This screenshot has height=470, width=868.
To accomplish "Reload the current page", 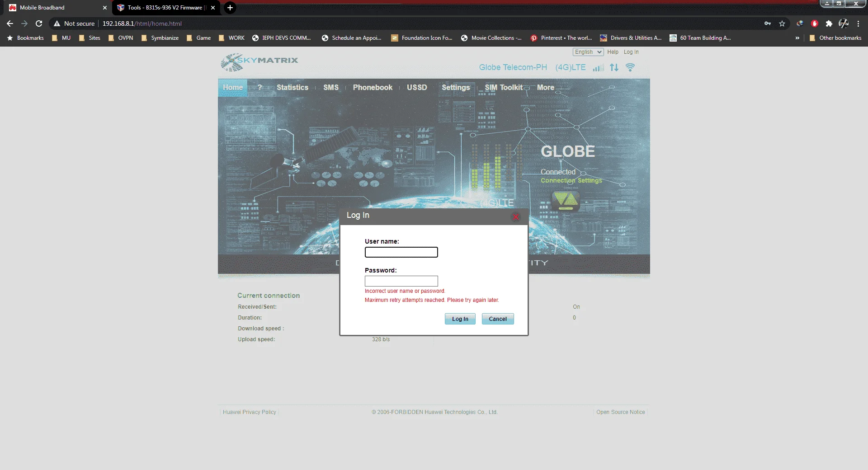I will tap(39, 23).
